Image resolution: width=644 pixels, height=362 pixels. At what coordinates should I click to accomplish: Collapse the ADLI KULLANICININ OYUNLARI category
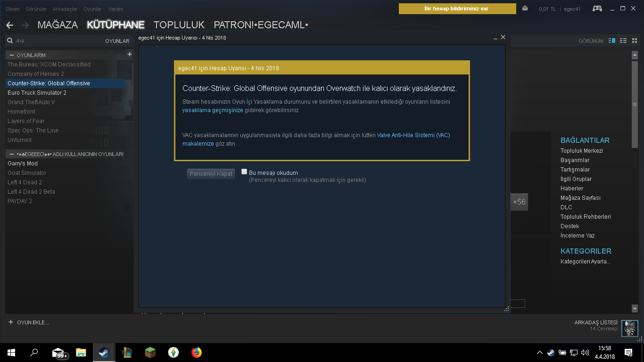click(x=12, y=154)
